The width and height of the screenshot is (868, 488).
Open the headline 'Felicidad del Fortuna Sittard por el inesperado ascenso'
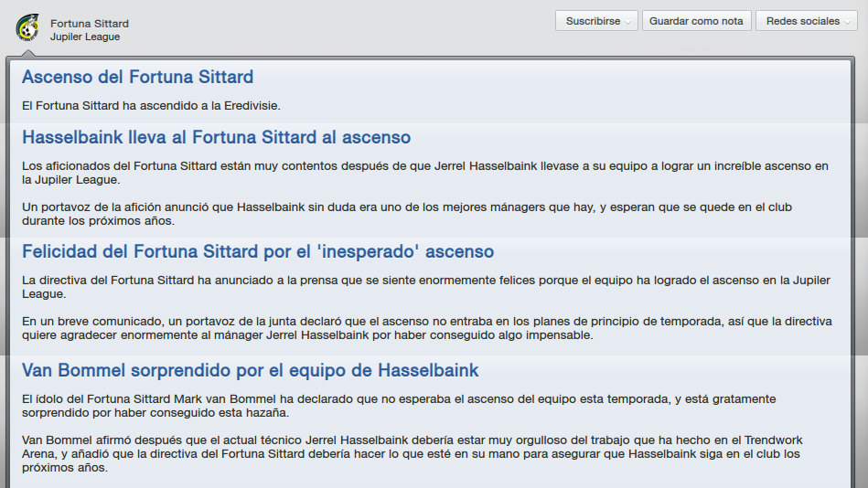click(258, 251)
